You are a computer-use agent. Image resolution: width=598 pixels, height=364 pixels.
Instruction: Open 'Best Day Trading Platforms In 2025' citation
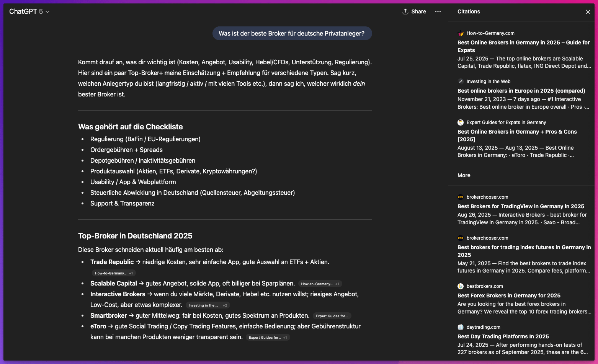(503, 336)
